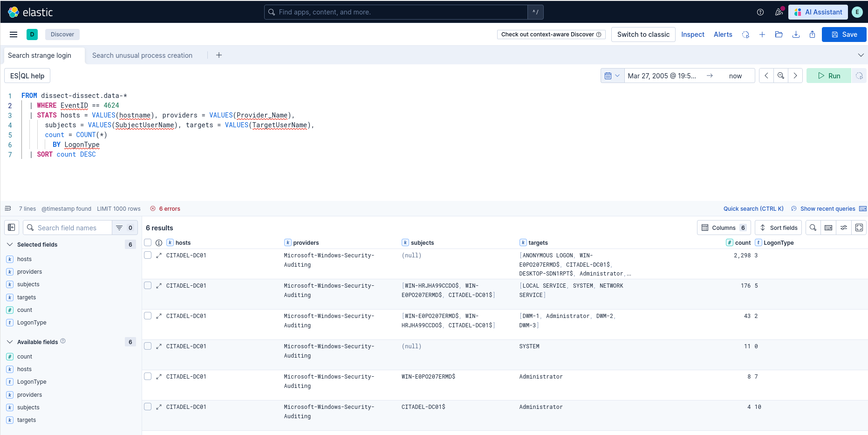Viewport: 868px width, 435px height.
Task: Select the first result row checkbox
Action: 148,255
